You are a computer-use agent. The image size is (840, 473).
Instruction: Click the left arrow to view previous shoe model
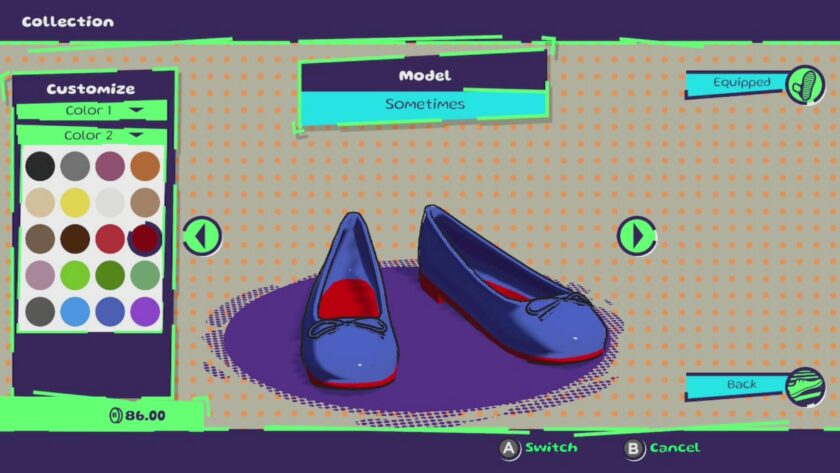tap(202, 236)
